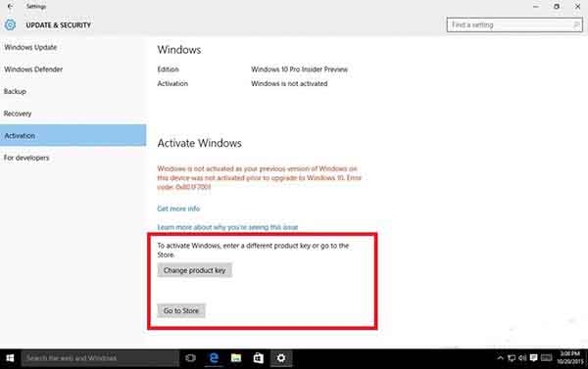Click the search magnifier icon

pos(576,24)
